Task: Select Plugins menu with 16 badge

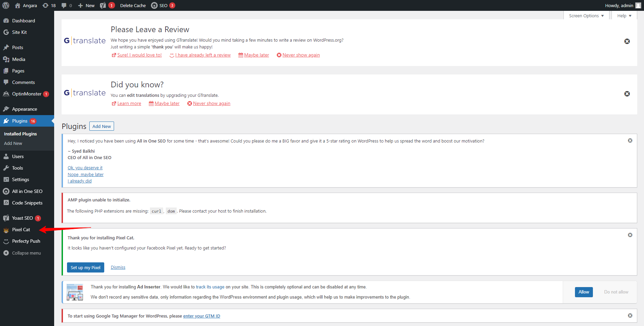Action: [x=27, y=121]
